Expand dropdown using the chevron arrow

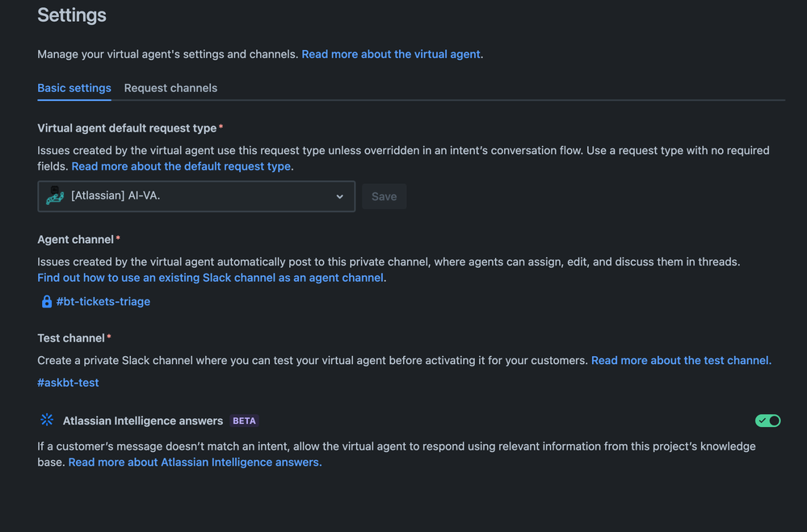pyautogui.click(x=339, y=196)
